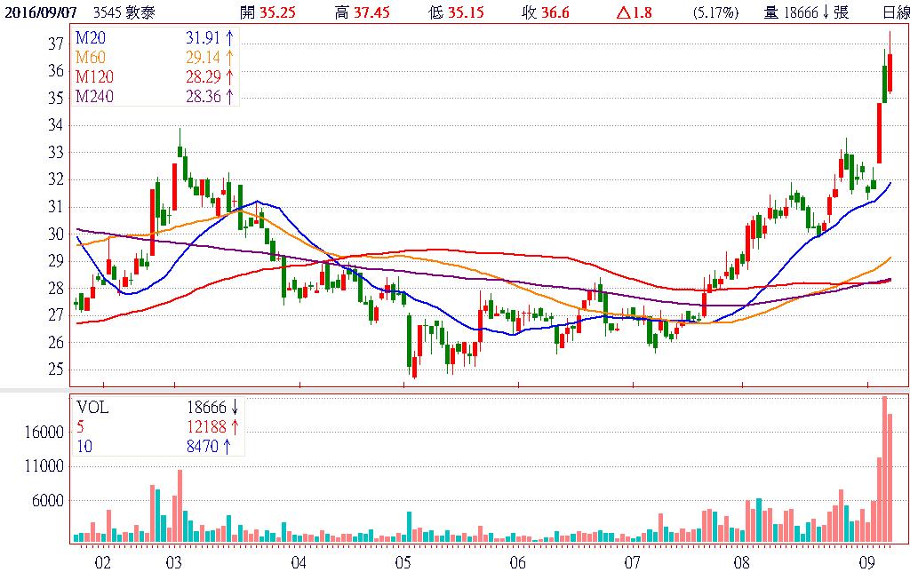Click the red triangle change indicator △1.8
Image resolution: width=910 pixels, height=588 pixels.
pos(635,12)
